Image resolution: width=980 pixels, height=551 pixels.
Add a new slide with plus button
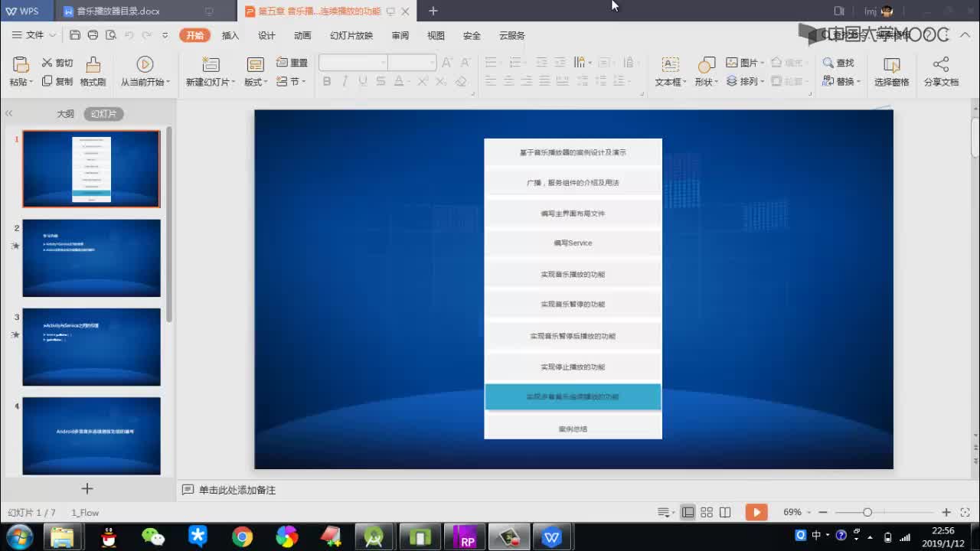[87, 488]
